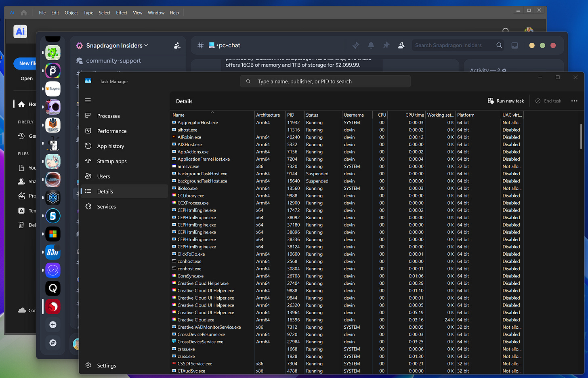
Task: Open pinned messages in Discord header
Action: [x=386, y=45]
